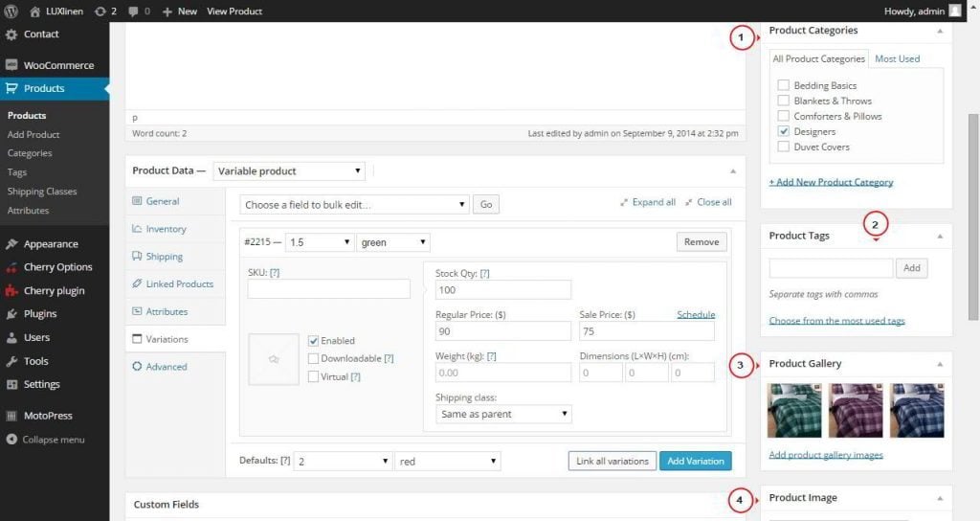Click the Regular Price input field
The height and width of the screenshot is (521, 980).
[502, 331]
